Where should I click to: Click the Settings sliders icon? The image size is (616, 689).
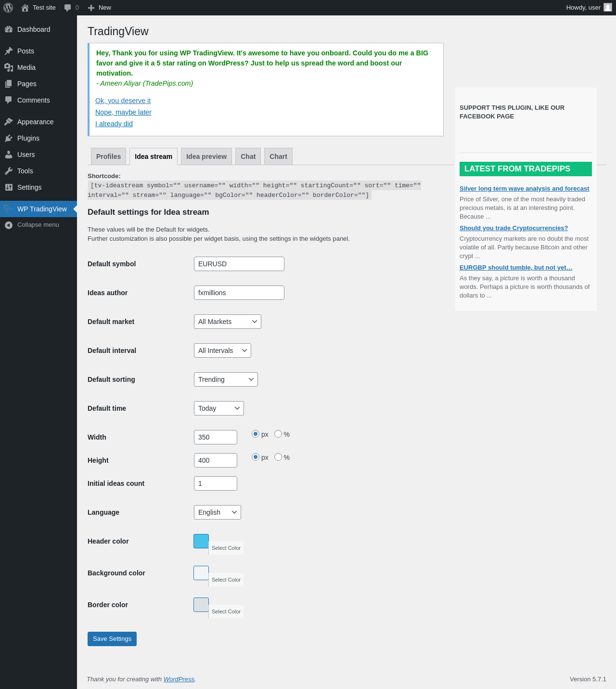[9, 187]
